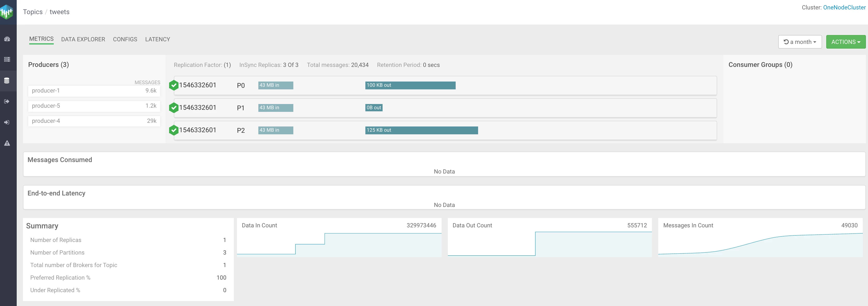The width and height of the screenshot is (868, 306).
Task: Click the P1 '0B out' bar
Action: coord(374,108)
